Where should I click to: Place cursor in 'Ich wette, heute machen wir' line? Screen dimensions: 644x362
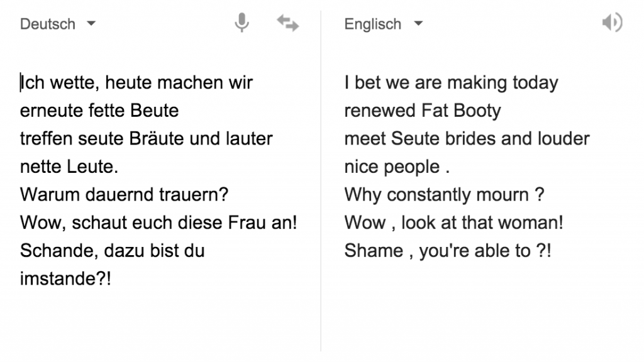(x=136, y=83)
